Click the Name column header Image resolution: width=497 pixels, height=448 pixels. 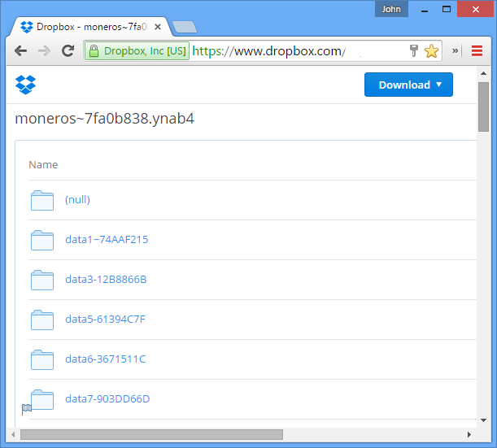(x=43, y=165)
